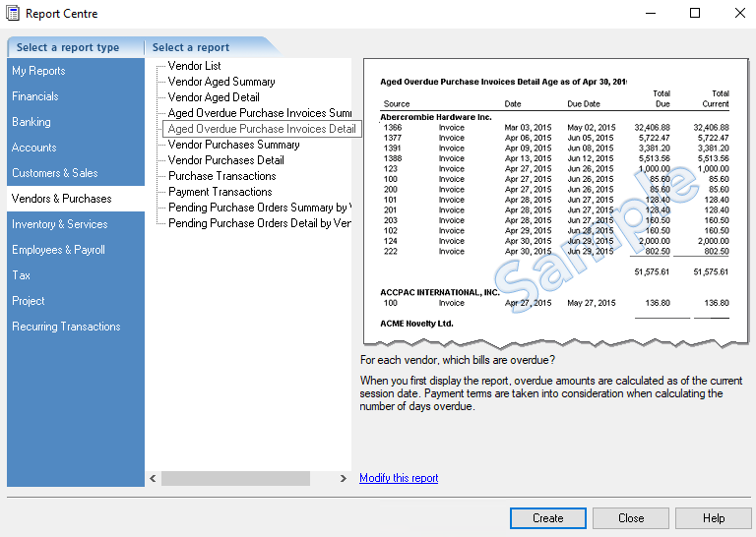Screen dimensions: 756x537
Task: Open Employees & Payroll reports
Action: [58, 250]
